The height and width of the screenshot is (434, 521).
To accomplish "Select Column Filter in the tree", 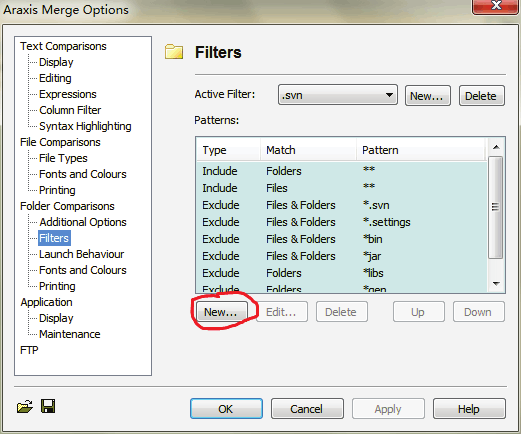I will (70, 110).
